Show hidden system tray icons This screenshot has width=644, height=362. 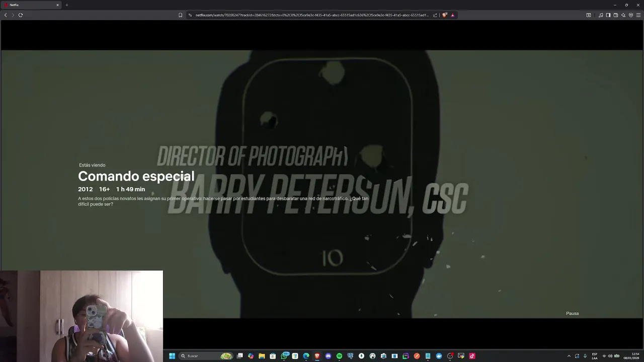pyautogui.click(x=569, y=356)
